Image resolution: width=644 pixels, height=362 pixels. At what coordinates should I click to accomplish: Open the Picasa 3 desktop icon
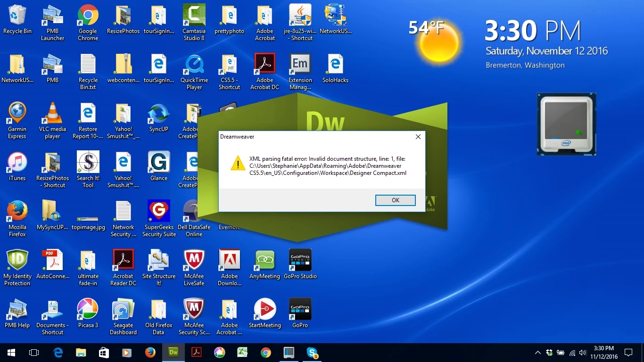click(x=88, y=314)
